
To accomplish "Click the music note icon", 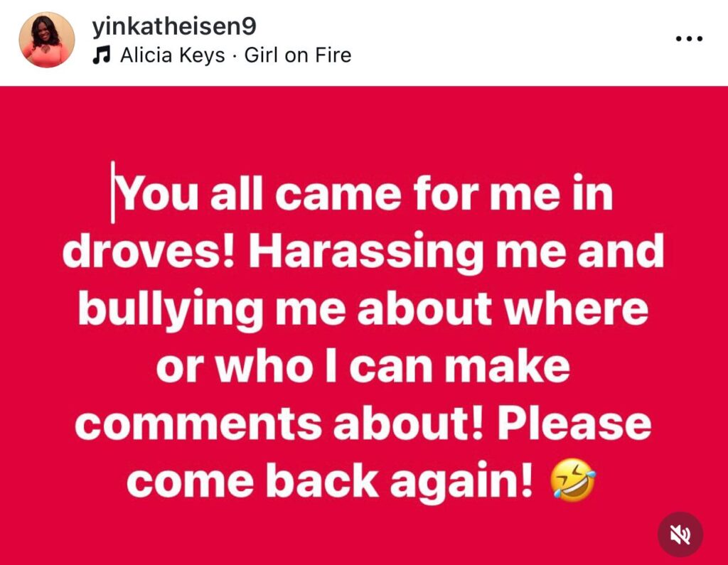I will point(102,55).
